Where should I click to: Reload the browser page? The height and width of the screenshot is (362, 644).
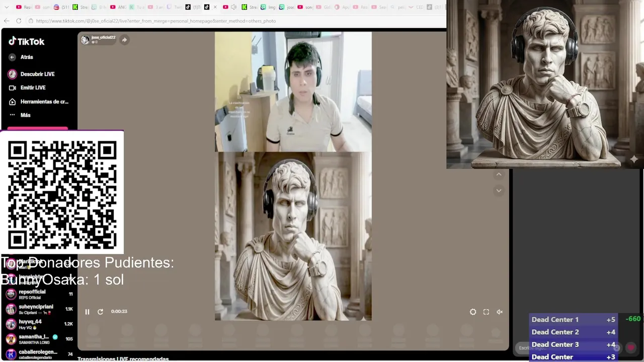19,21
